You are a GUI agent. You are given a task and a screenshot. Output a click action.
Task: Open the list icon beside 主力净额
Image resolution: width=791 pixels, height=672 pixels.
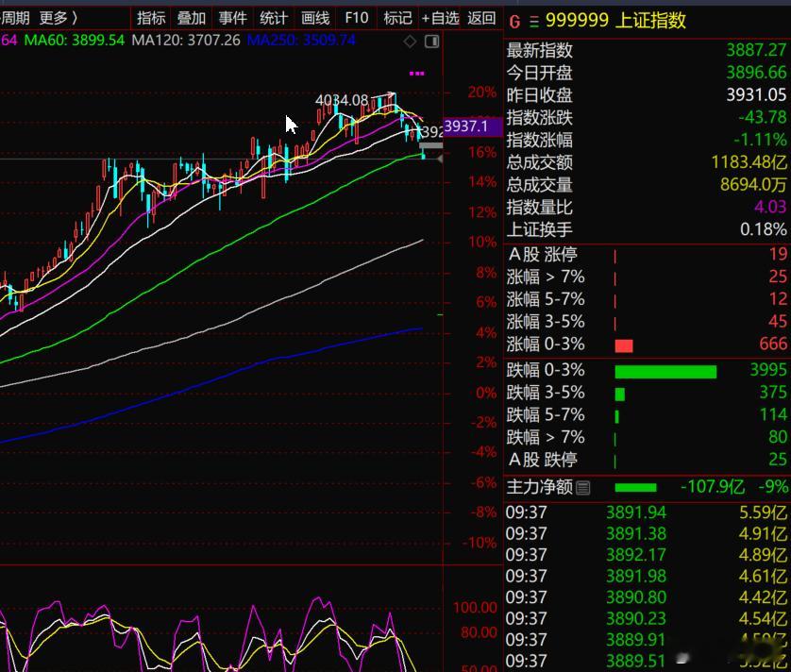pos(582,488)
